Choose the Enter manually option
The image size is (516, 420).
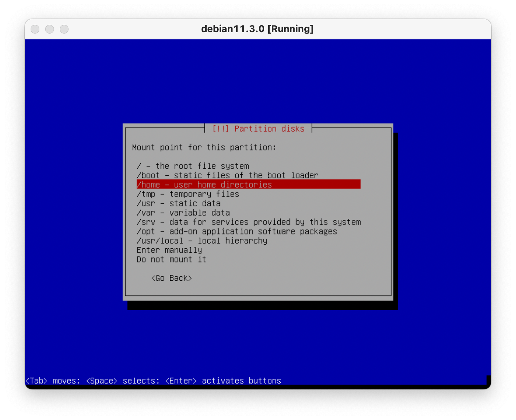[169, 250]
